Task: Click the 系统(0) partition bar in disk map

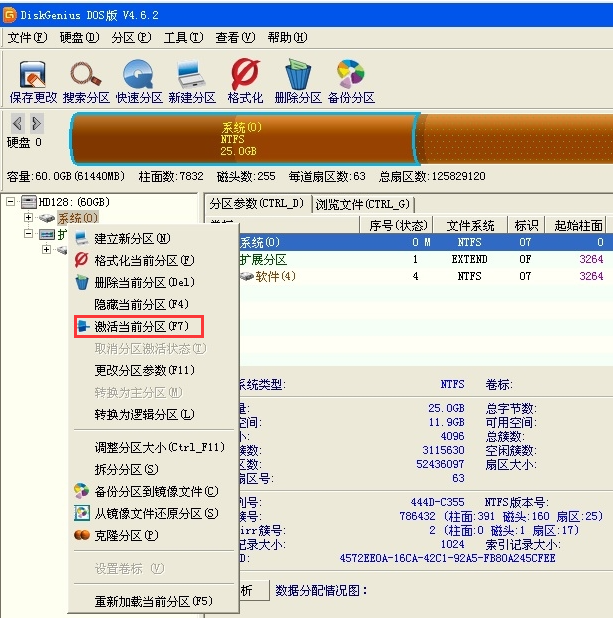Action: tap(240, 136)
